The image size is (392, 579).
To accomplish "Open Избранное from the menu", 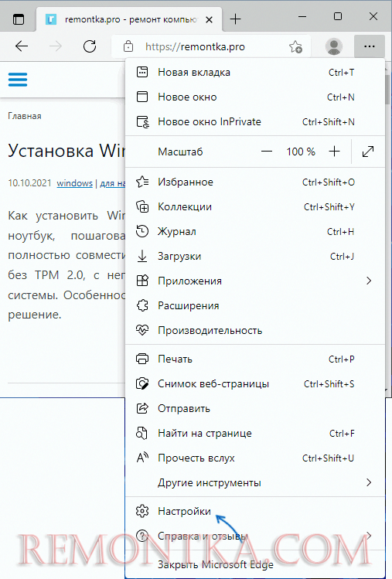I will pos(255,182).
